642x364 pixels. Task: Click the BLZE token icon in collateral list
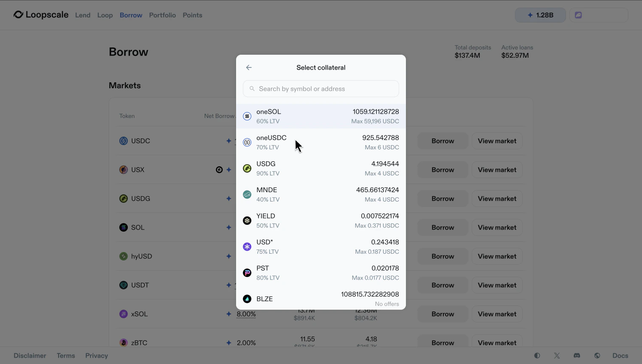(x=247, y=299)
